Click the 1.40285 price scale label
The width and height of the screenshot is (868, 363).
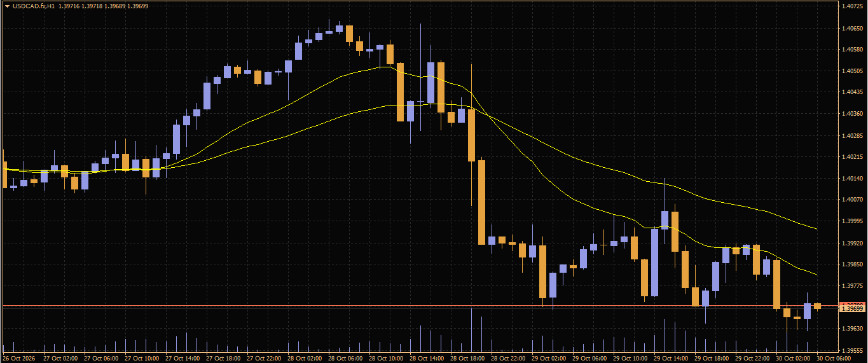pos(851,135)
